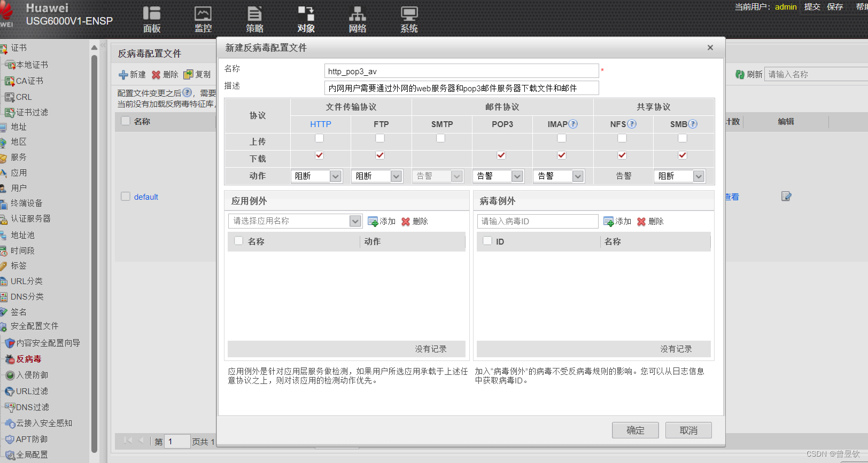The width and height of the screenshot is (868, 463).
Task: Click the red 删除 icon under 病毒例外
Action: pyautogui.click(x=641, y=222)
